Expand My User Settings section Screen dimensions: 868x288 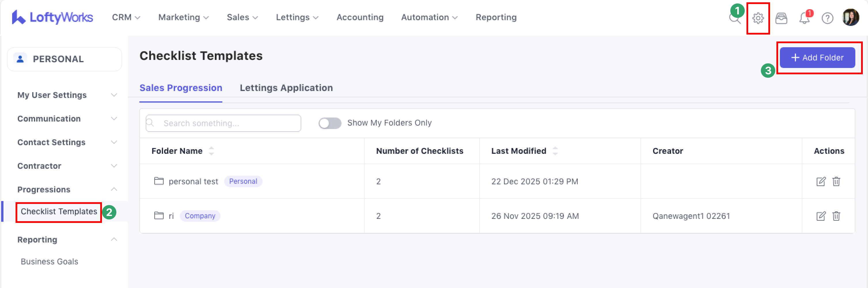pos(67,95)
